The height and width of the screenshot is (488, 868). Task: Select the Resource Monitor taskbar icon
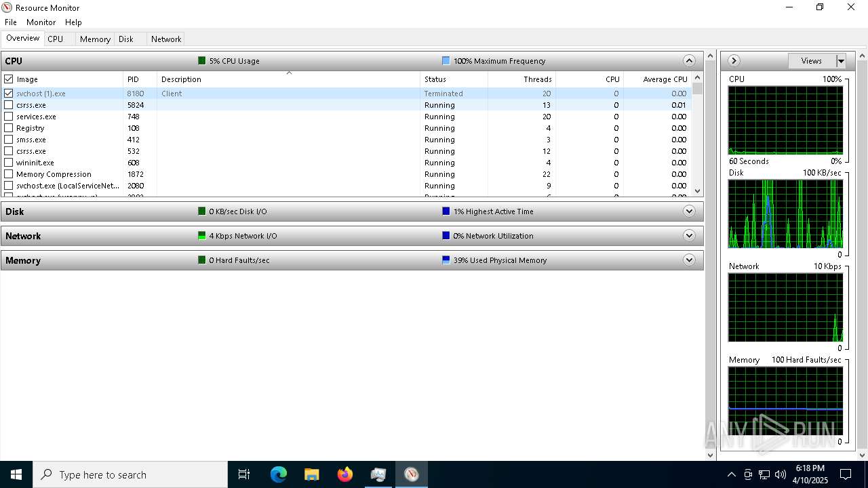(412, 474)
